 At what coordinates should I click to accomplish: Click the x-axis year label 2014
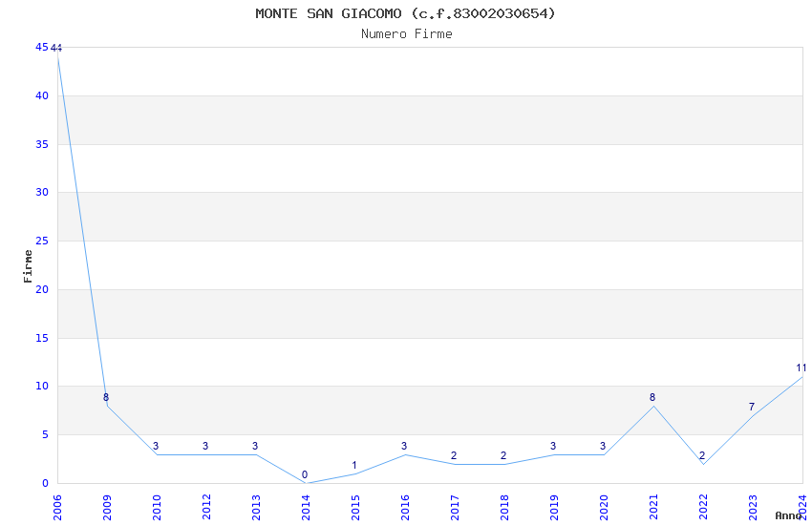click(x=306, y=508)
